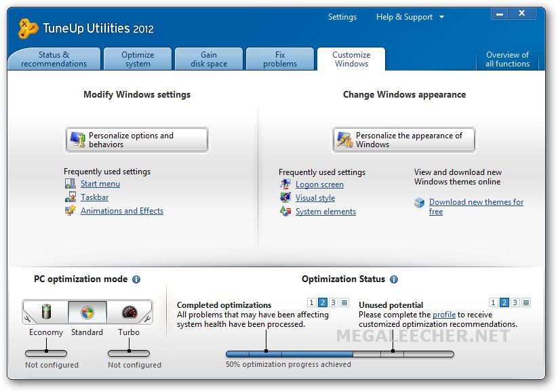Click the System elements shapes icon
The image size is (558, 392).
(285, 211)
